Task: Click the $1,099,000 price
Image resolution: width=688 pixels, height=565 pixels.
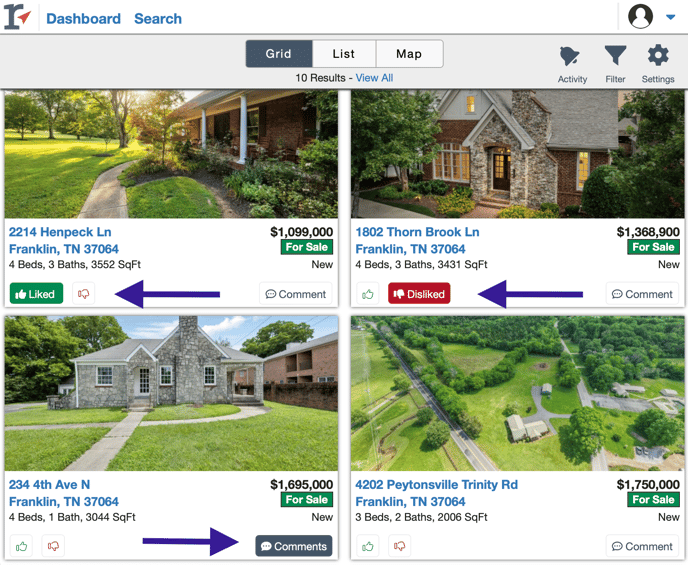Action: 301,232
